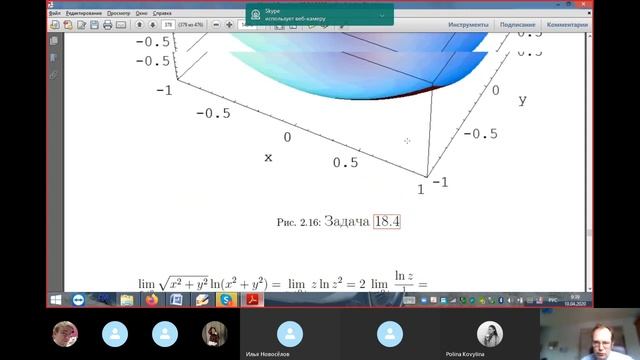The image size is (640, 360).
Task: Switch to TeamViewer in the taskbar
Action: click(78, 300)
